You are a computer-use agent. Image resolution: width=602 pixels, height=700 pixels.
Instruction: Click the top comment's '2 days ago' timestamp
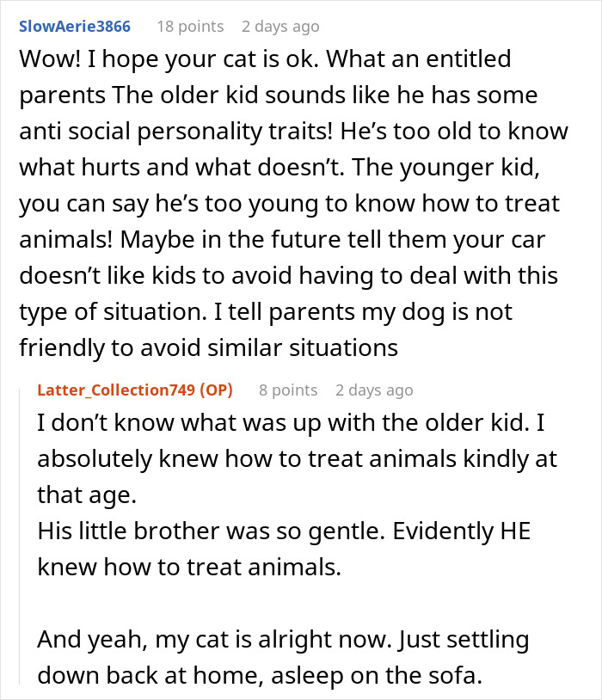click(280, 26)
